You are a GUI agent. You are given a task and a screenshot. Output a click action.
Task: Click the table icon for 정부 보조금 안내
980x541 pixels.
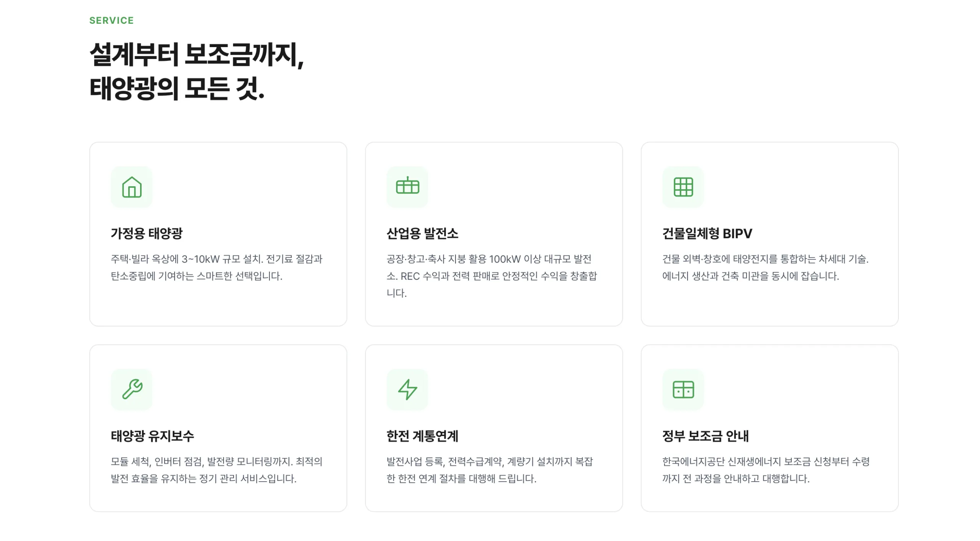683,389
